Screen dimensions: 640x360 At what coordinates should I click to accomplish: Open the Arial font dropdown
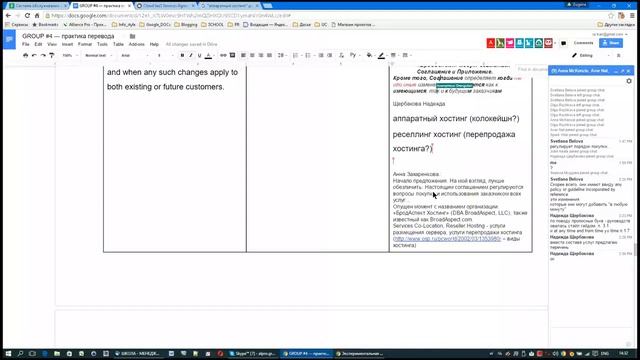coord(135,56)
